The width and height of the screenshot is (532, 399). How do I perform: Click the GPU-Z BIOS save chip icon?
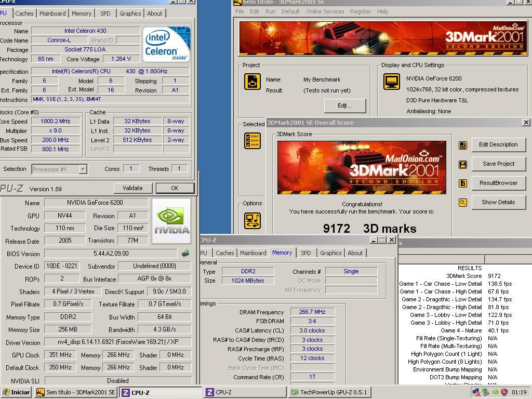coord(185,253)
